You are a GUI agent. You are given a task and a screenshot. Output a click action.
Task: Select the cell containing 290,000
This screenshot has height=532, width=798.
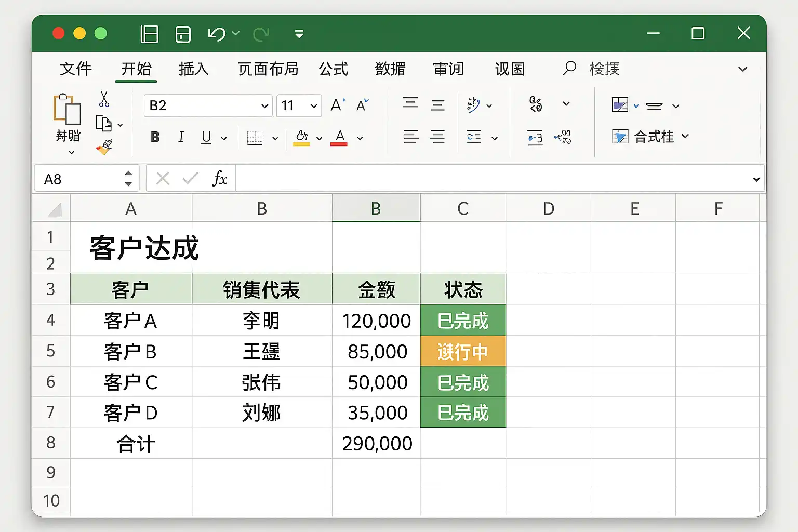376,443
